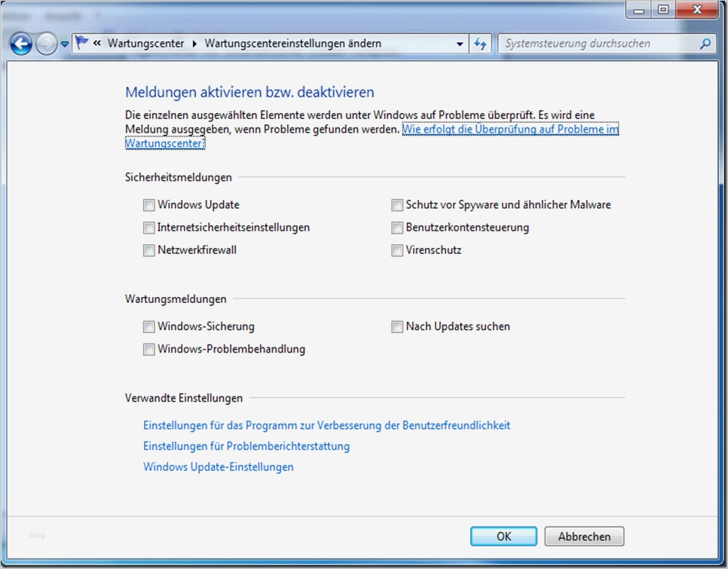Screen dimensions: 728x569
Task: Check the Windows-Sicherung maintenance option
Action: pyautogui.click(x=148, y=326)
